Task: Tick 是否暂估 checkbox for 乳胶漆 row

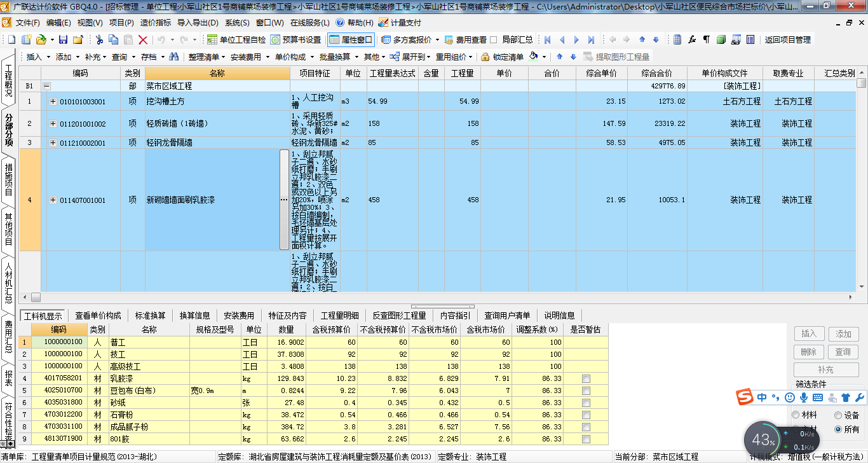Action: click(586, 378)
